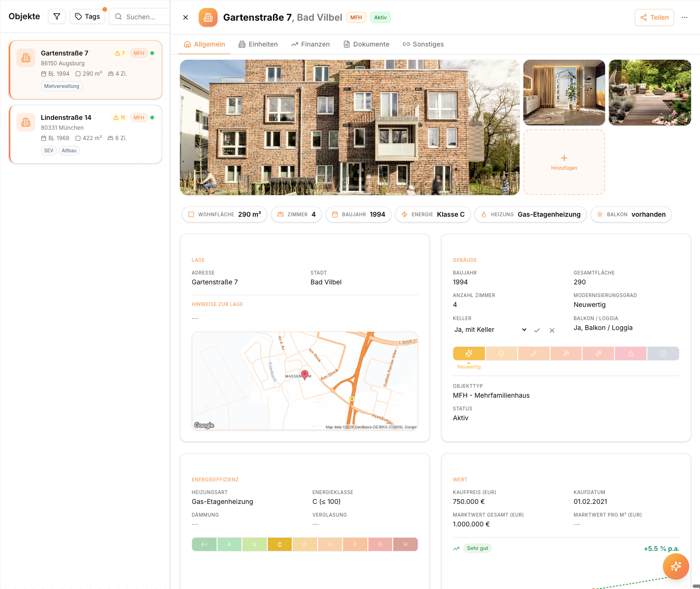The image size is (700, 589).
Task: Click the Sehr gut rating badge
Action: coord(477,549)
